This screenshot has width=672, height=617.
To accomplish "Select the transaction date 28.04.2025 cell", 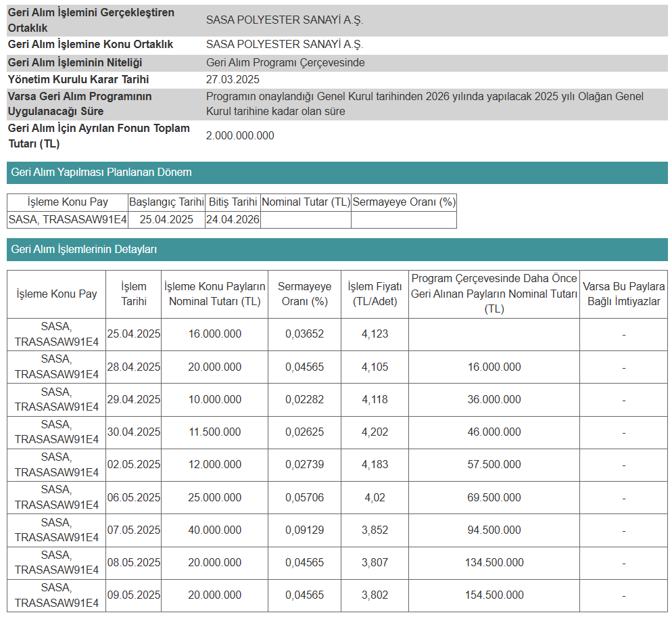I will [x=134, y=367].
